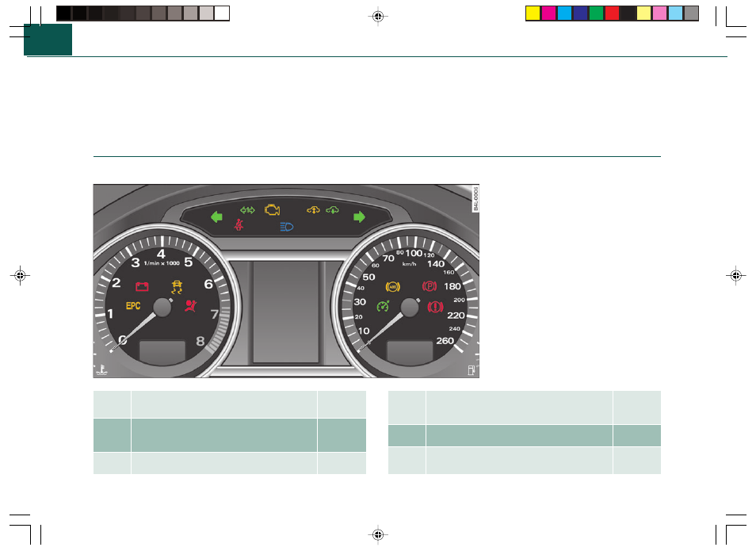
Task: Click the red seat belt warning symbol
Action: point(239,225)
